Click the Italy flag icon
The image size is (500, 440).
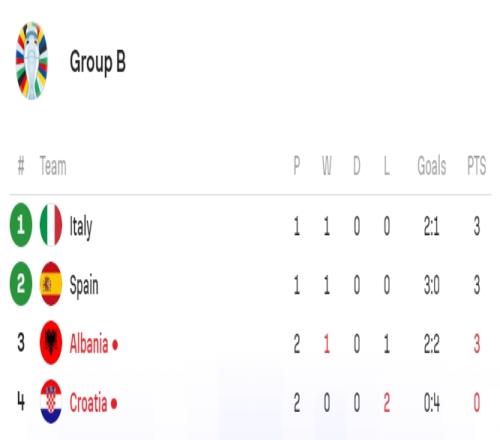pyautogui.click(x=51, y=225)
